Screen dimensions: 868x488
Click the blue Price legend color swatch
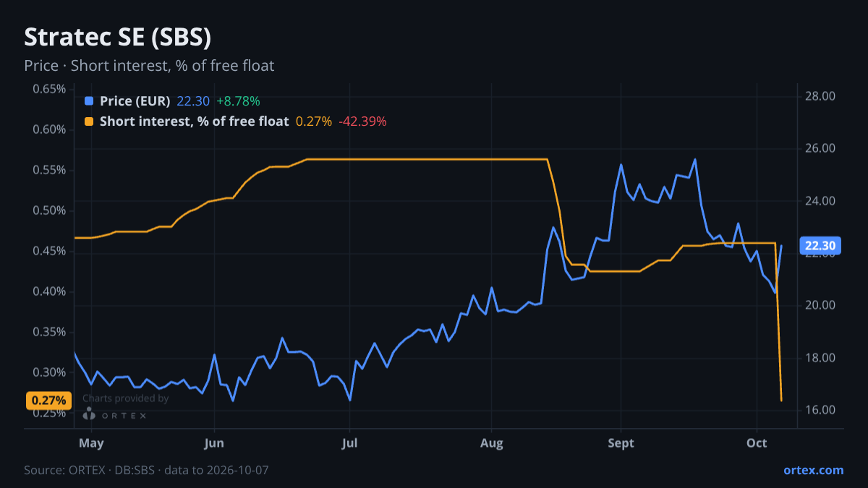click(x=89, y=101)
